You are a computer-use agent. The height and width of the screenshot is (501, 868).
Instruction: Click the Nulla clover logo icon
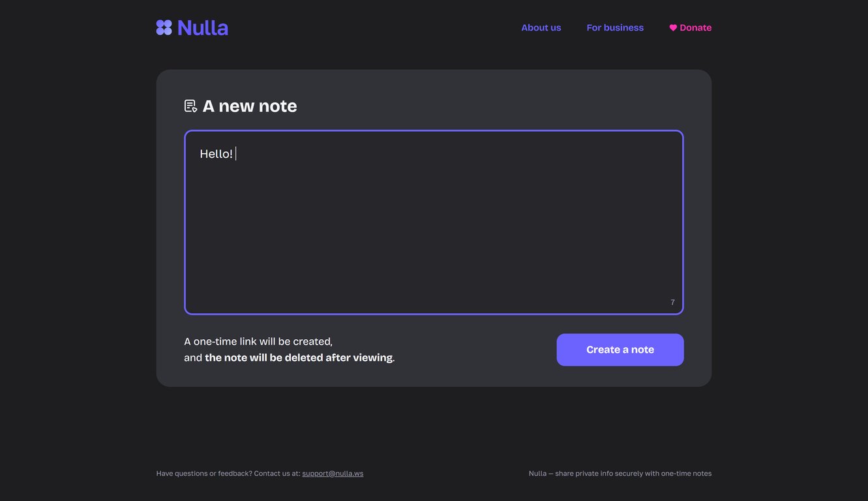[x=164, y=27]
